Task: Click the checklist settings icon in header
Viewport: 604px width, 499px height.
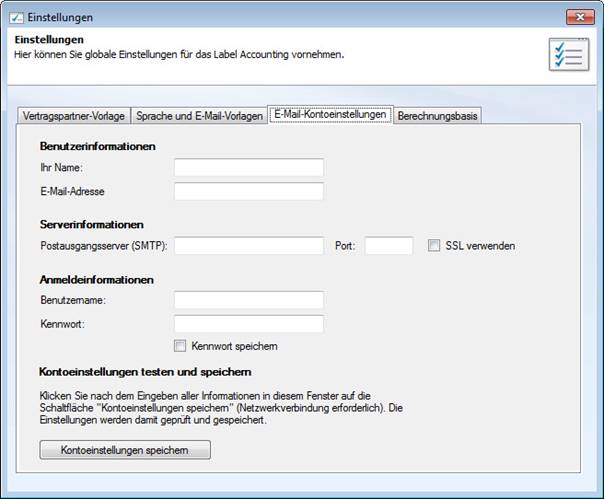Action: [569, 55]
